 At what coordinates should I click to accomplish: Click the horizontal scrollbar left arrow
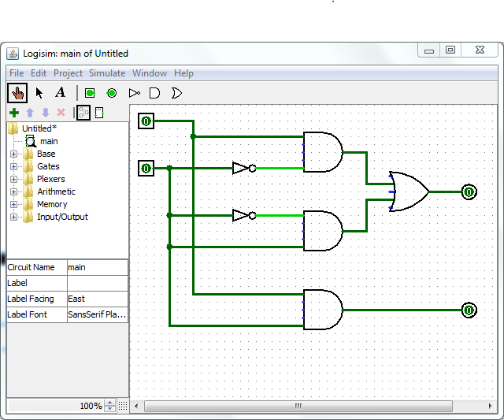(136, 406)
